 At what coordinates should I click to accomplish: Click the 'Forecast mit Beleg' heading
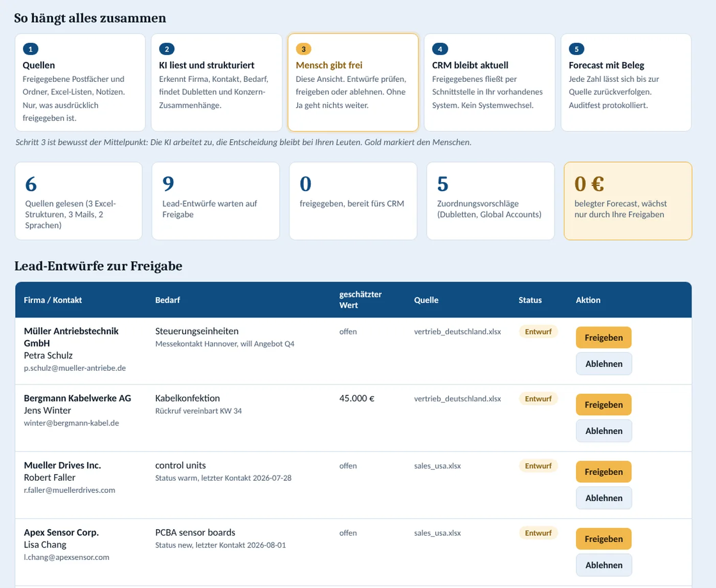607,65
